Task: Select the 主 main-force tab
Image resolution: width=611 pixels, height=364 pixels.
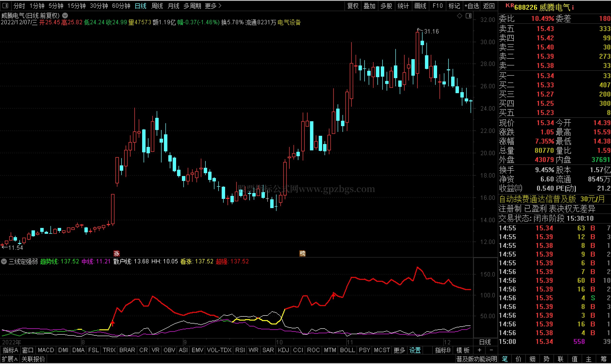Action: (x=588, y=359)
